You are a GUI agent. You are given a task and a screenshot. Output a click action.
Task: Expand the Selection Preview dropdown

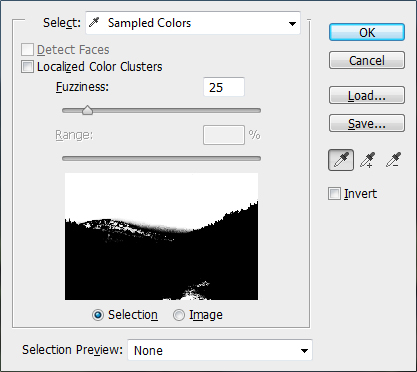pos(220,350)
